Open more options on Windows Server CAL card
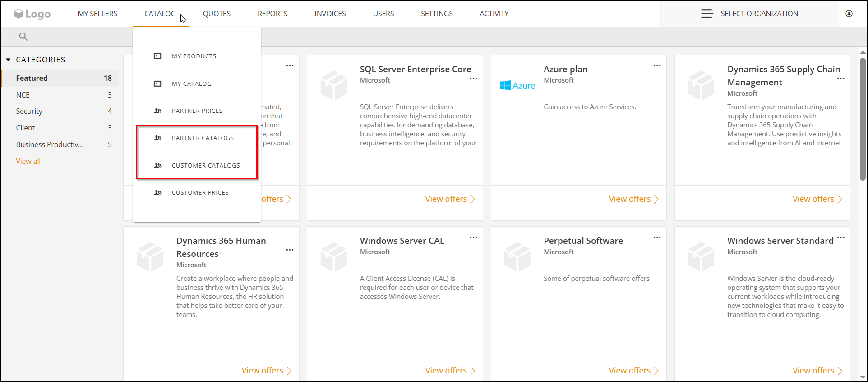 click(x=473, y=238)
